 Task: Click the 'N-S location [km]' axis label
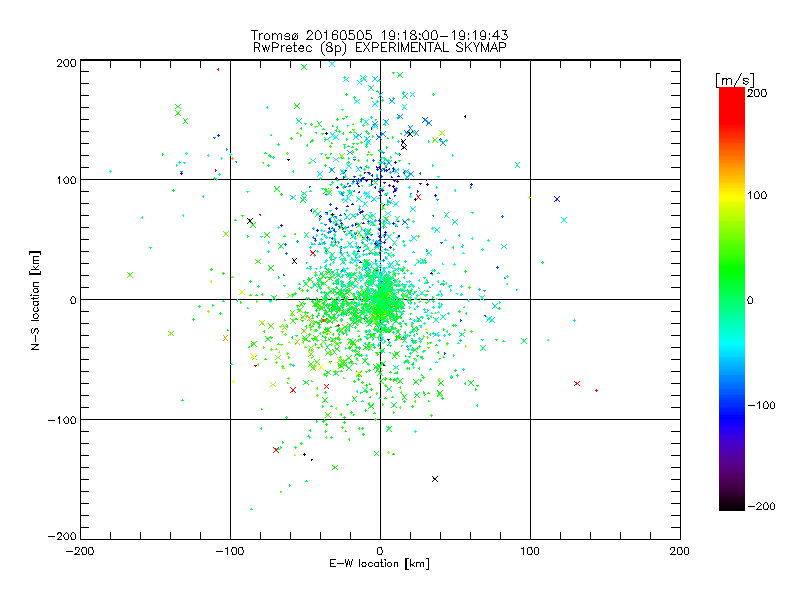coord(35,301)
